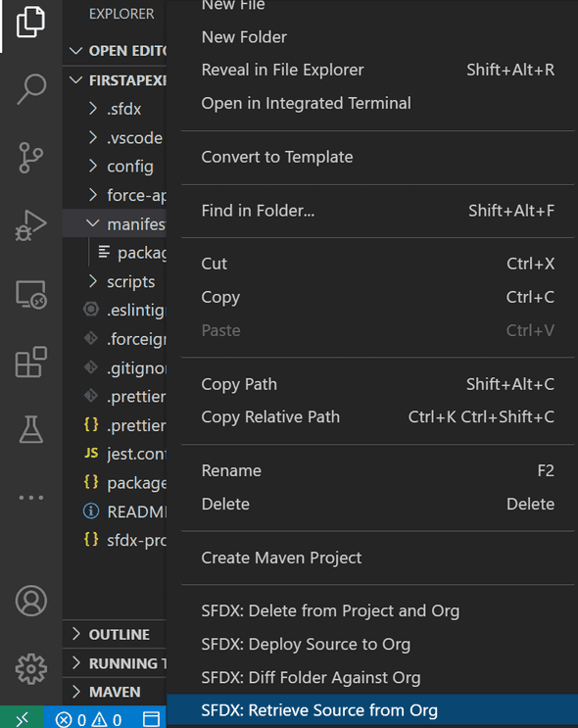Open the Remote Explorer icon
Viewport: 578px width, 728px height.
point(31,294)
